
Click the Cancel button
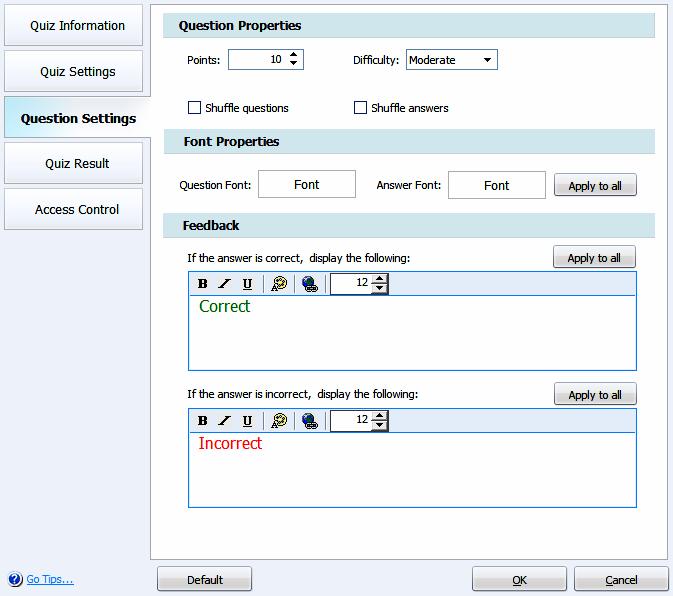tap(621, 579)
